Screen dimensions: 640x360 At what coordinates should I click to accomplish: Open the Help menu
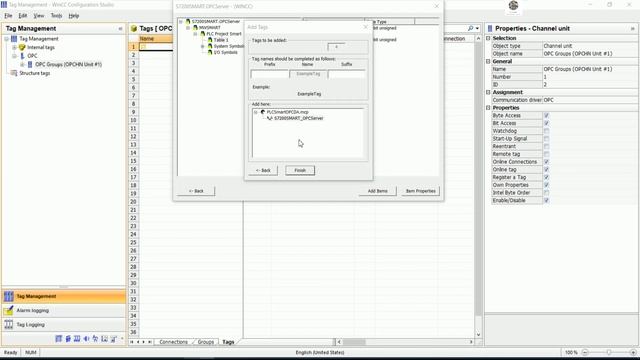(73, 16)
